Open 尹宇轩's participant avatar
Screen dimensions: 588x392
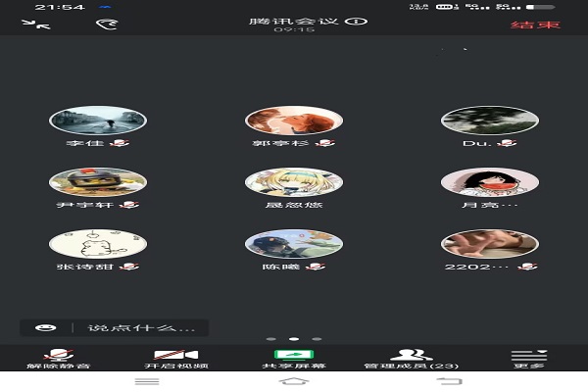click(x=98, y=181)
